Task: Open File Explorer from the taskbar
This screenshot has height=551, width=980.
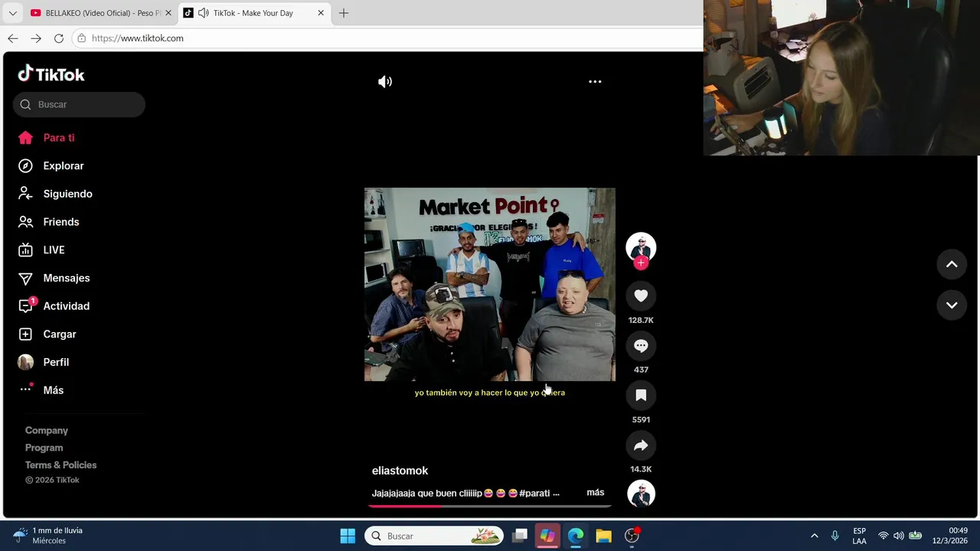Action: pos(603,536)
